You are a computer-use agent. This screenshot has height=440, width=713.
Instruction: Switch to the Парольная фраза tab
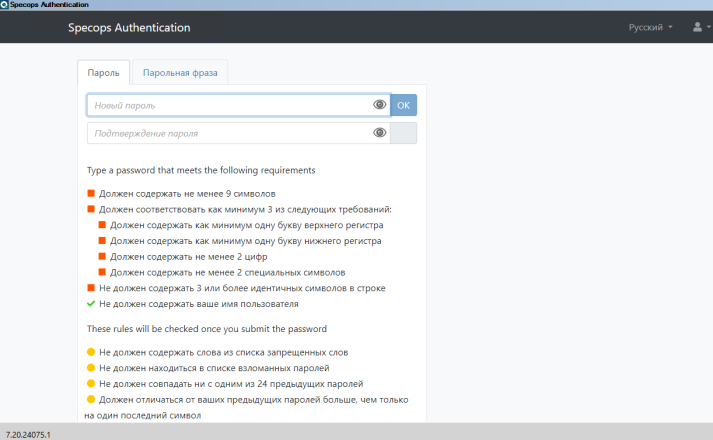click(180, 72)
